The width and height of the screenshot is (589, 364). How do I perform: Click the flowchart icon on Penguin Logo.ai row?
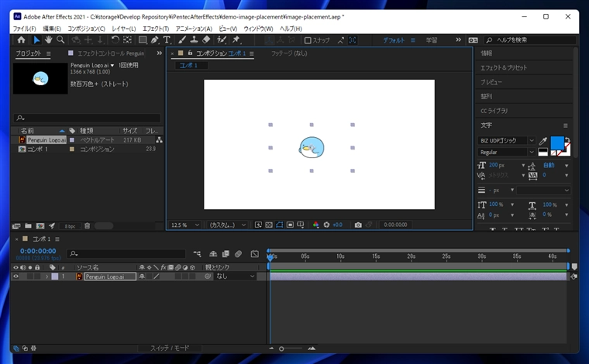pos(160,140)
